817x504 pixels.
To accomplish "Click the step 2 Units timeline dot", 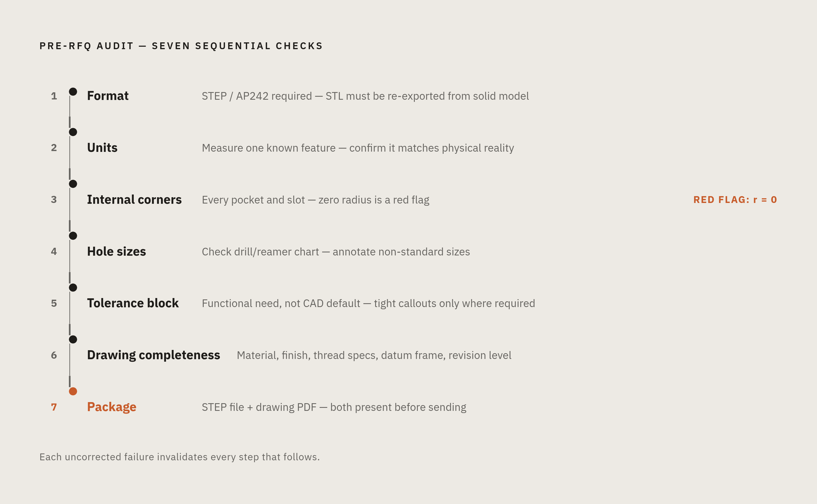I will (73, 132).
